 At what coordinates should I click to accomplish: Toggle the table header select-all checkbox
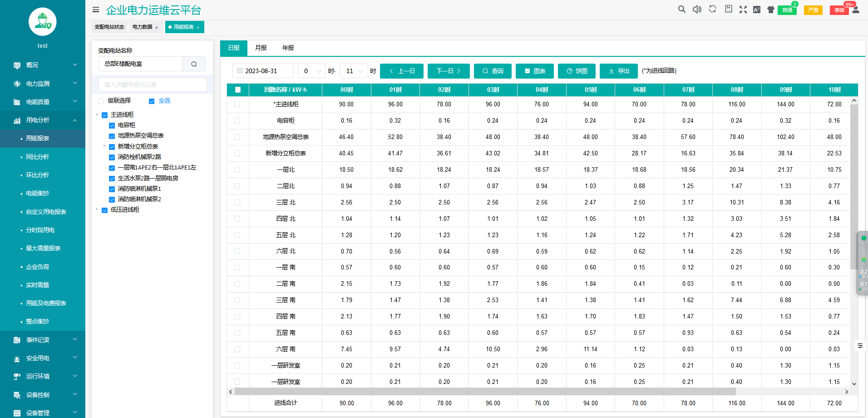pos(238,90)
